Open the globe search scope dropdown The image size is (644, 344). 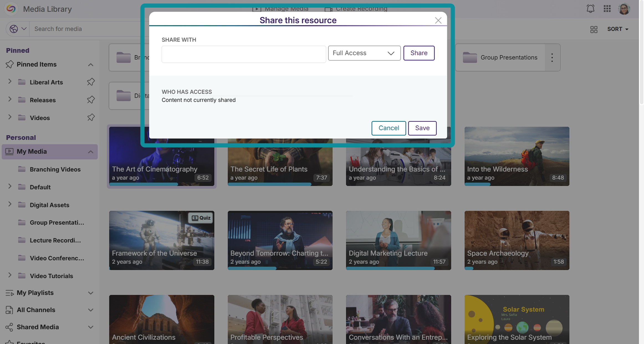18,29
